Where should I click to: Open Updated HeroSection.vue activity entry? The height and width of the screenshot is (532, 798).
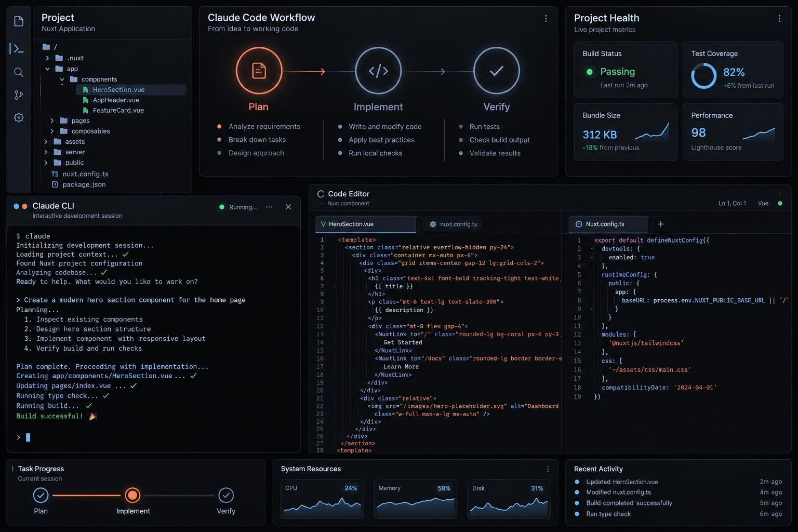point(678,482)
